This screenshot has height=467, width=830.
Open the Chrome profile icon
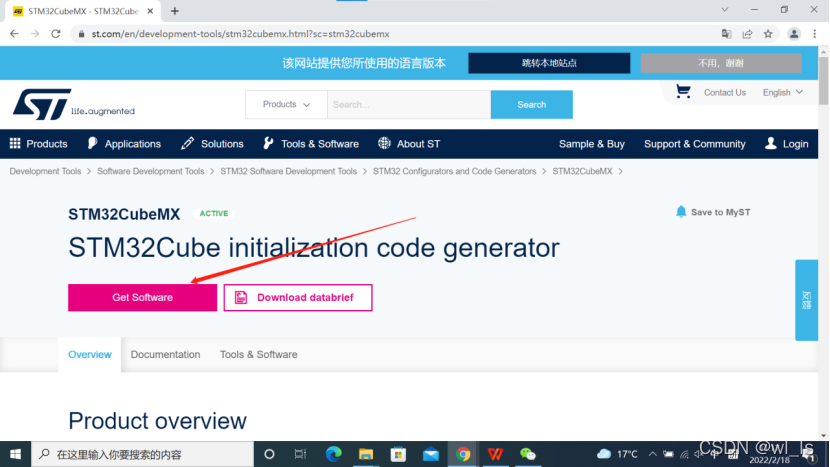(x=794, y=34)
